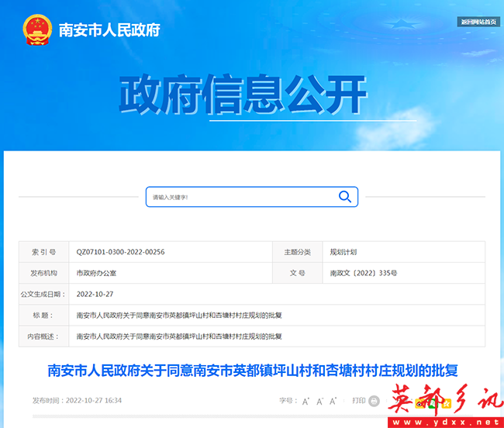This screenshot has width=504, height=428.
Task: Click the 索引号 label cell
Action: click(x=43, y=252)
